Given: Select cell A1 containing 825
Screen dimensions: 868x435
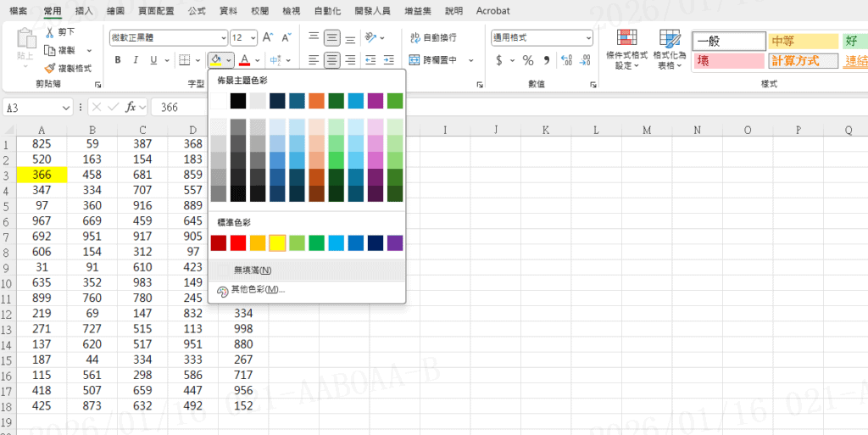Looking at the screenshot, I should click(42, 144).
